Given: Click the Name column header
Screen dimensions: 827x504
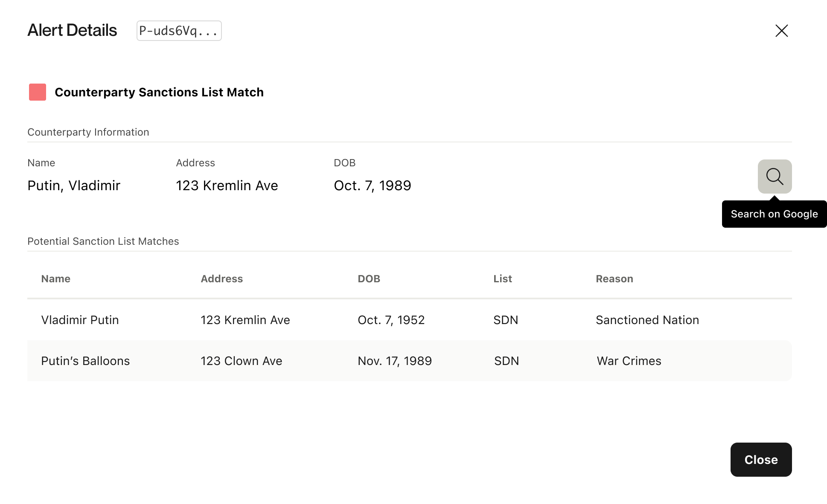Looking at the screenshot, I should click(56, 278).
